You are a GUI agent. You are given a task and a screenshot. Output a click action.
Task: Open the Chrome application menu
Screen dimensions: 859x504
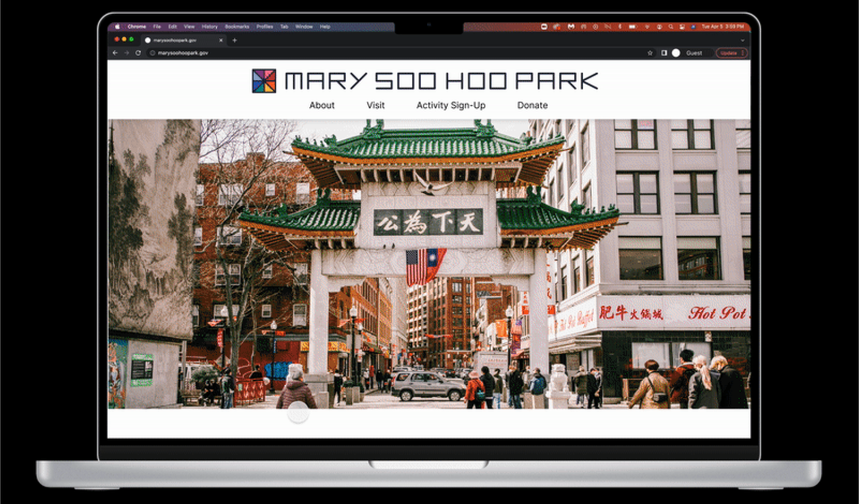[137, 26]
